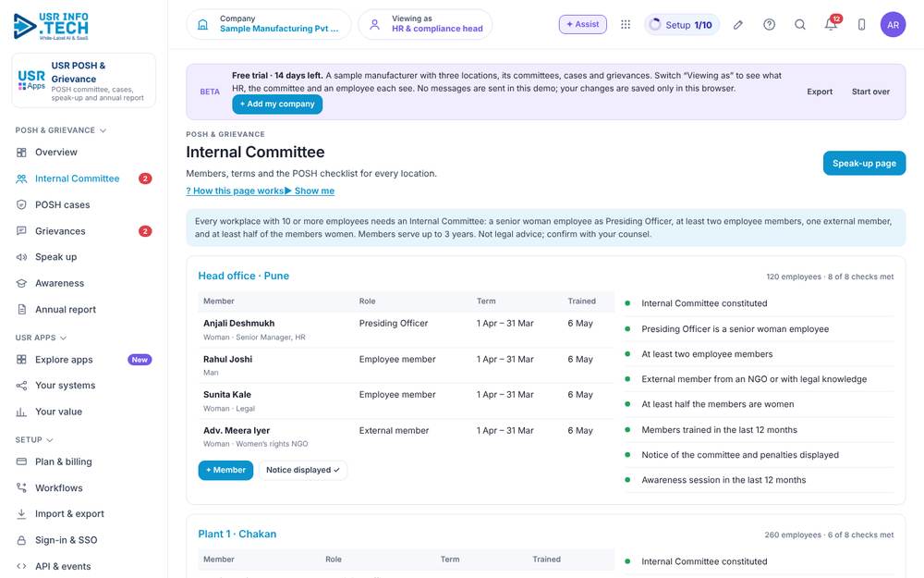This screenshot has height=578, width=924.
Task: Click Presiding Officer role cell
Action: pyautogui.click(x=393, y=323)
